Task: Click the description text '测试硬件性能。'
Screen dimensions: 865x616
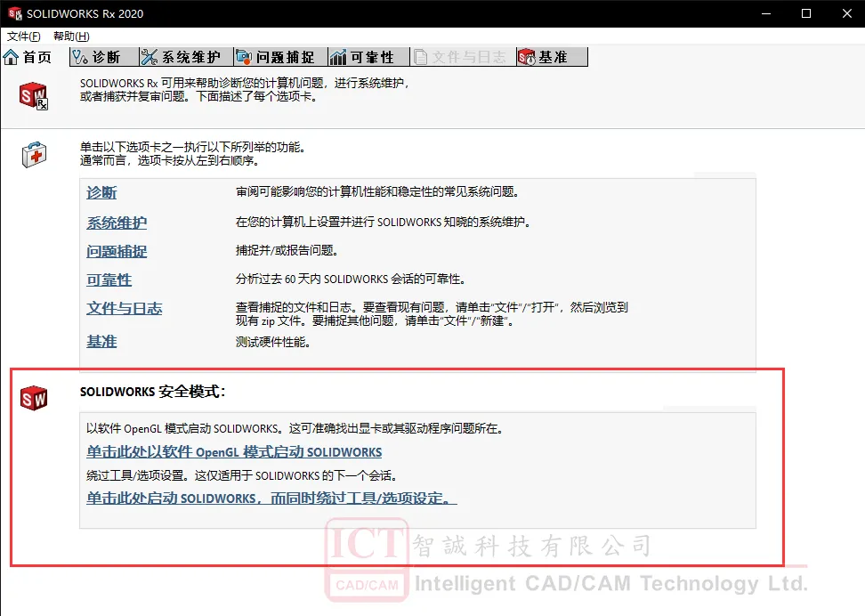Action: click(x=273, y=342)
